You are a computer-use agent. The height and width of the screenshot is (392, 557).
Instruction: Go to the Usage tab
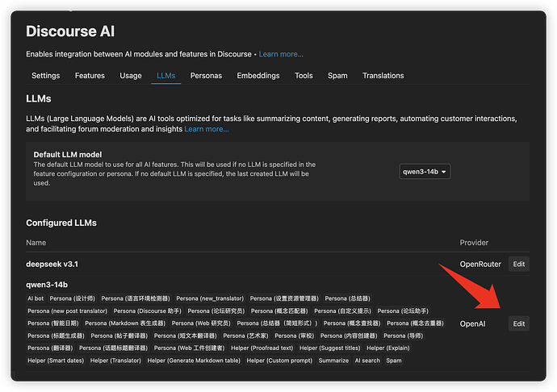tap(131, 76)
